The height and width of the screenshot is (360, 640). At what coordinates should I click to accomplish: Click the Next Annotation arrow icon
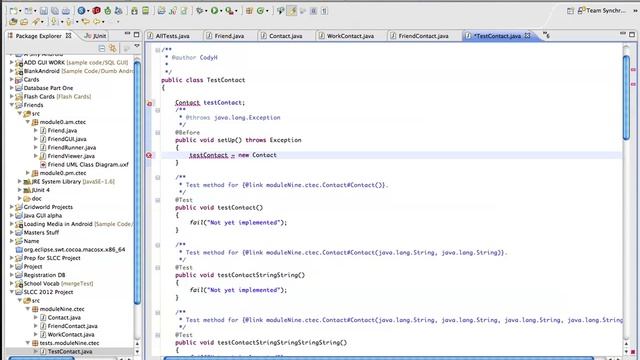tap(54, 22)
